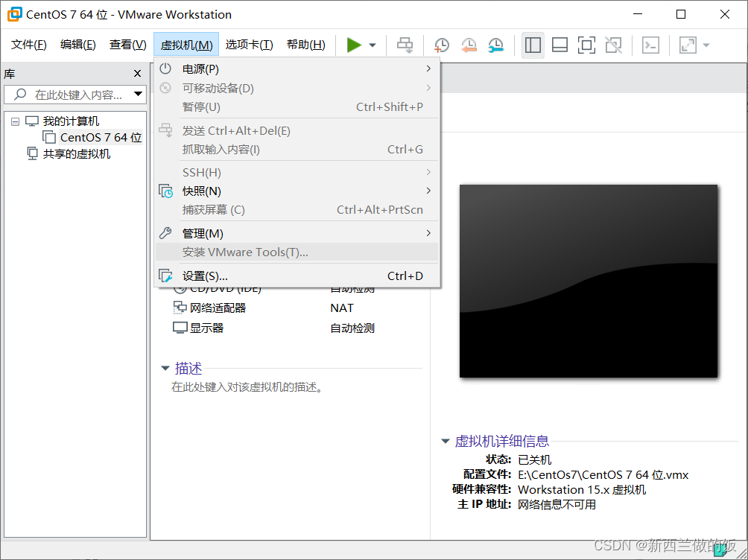Open the 快照(N) submenu
748x560 pixels.
297,191
